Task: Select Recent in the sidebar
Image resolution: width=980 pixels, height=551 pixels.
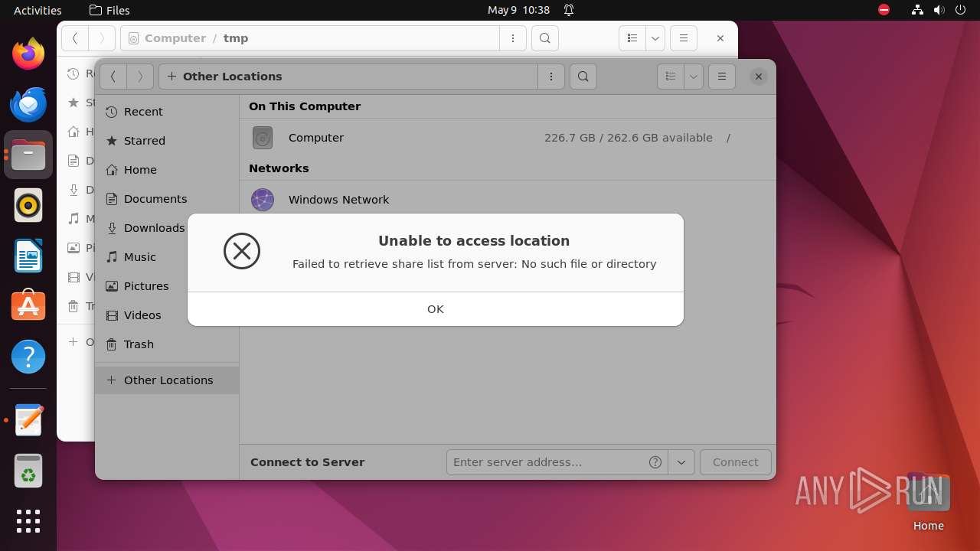Action: click(x=167, y=112)
